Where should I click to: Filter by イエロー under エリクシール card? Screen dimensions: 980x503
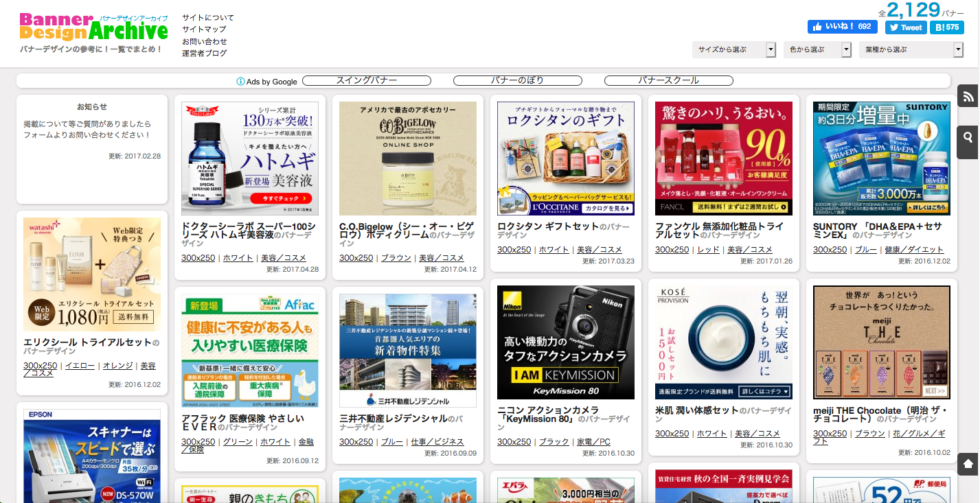point(80,366)
